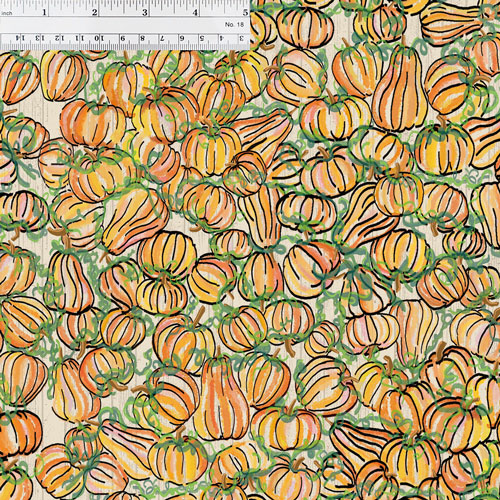Click the number 1 on the inch scale

pyautogui.click(x=44, y=13)
